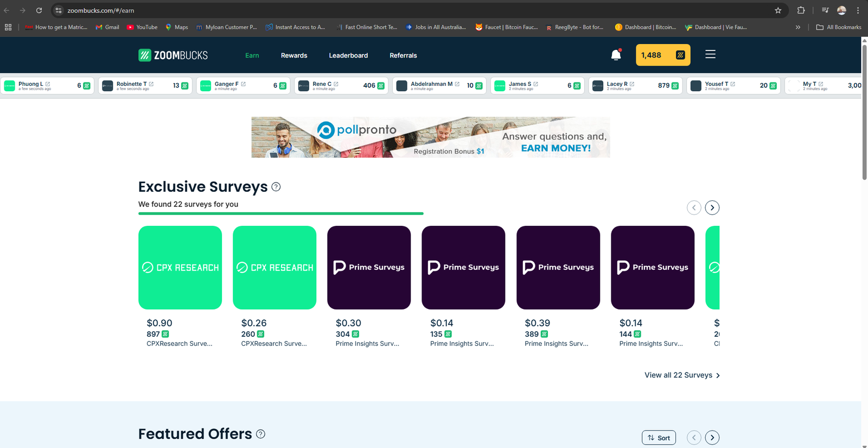Click the browser back button
868x448 pixels.
pos(7,10)
